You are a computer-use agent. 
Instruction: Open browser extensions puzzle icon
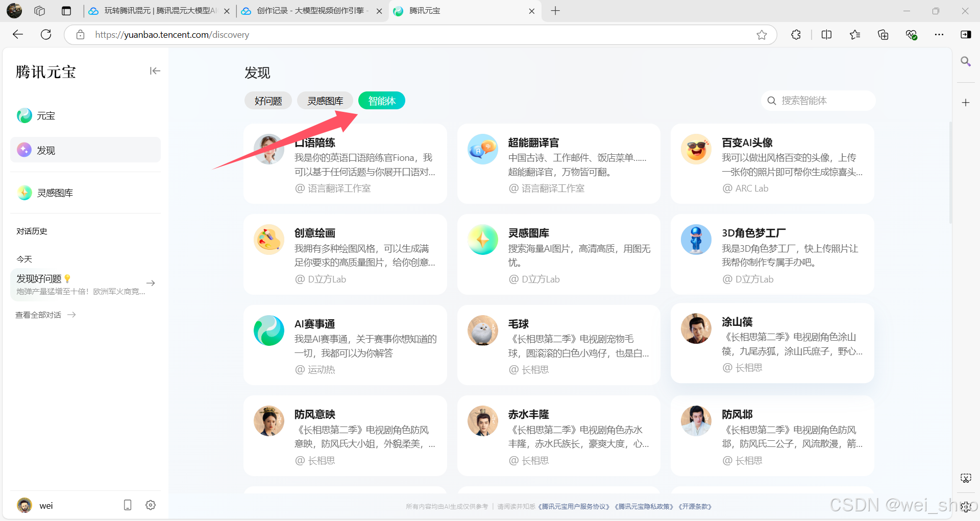coord(796,35)
